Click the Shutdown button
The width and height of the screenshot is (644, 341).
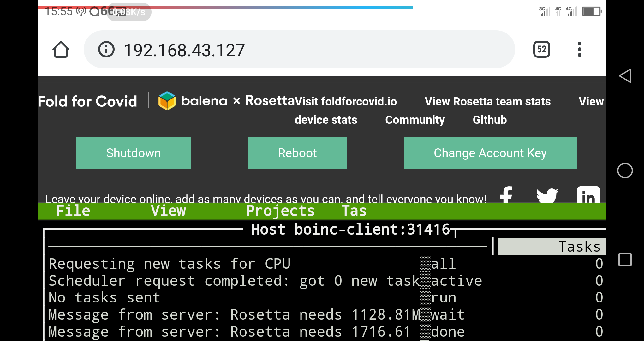(x=134, y=153)
